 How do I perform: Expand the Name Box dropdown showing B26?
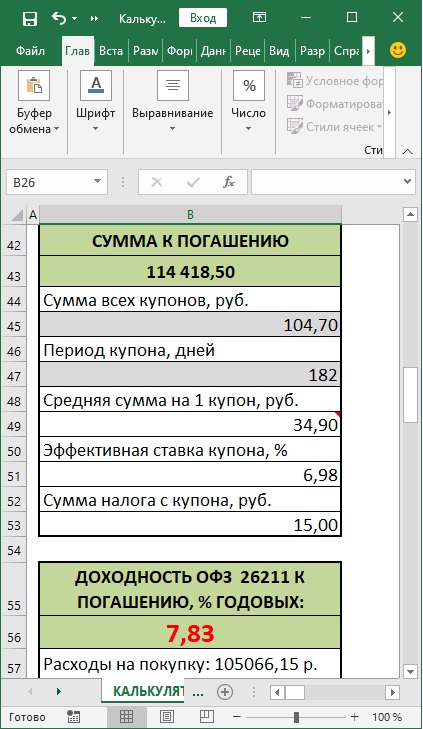(98, 182)
